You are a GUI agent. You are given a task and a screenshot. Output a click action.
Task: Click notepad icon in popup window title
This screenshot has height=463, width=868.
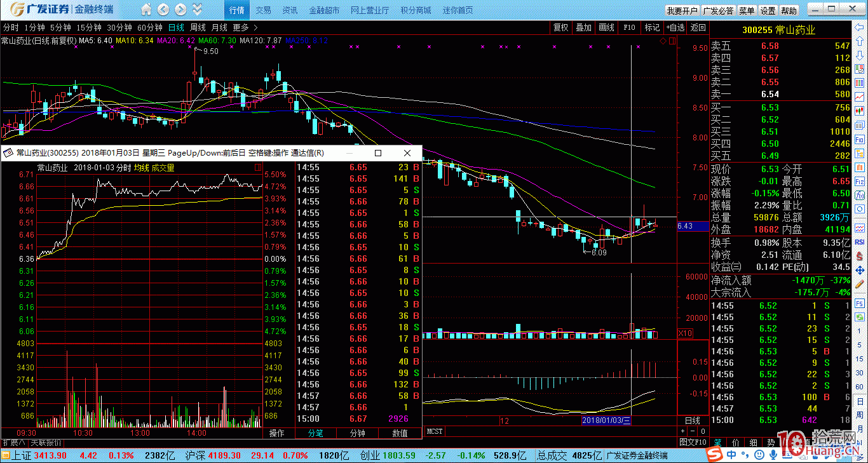pyautogui.click(x=8, y=153)
